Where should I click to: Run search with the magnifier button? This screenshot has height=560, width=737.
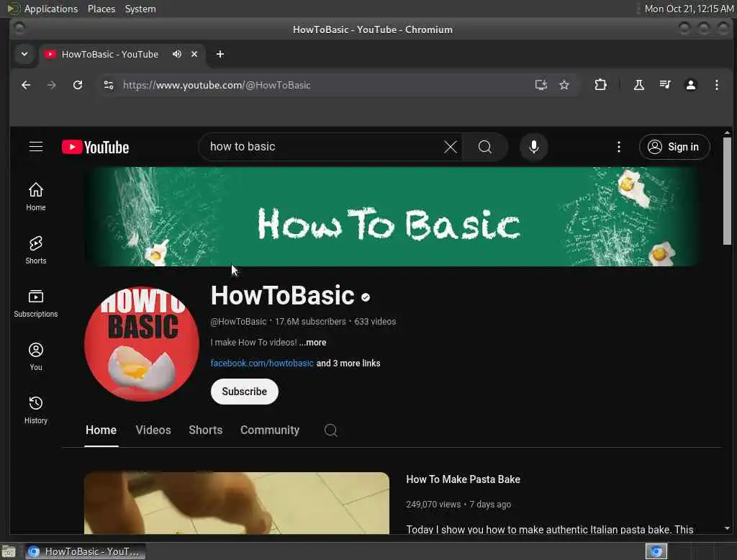pos(485,147)
